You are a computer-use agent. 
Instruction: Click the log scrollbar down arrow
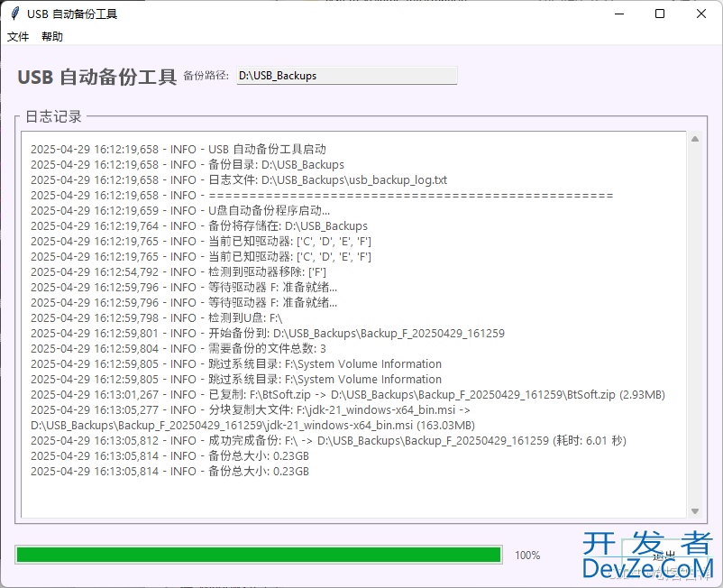[695, 511]
